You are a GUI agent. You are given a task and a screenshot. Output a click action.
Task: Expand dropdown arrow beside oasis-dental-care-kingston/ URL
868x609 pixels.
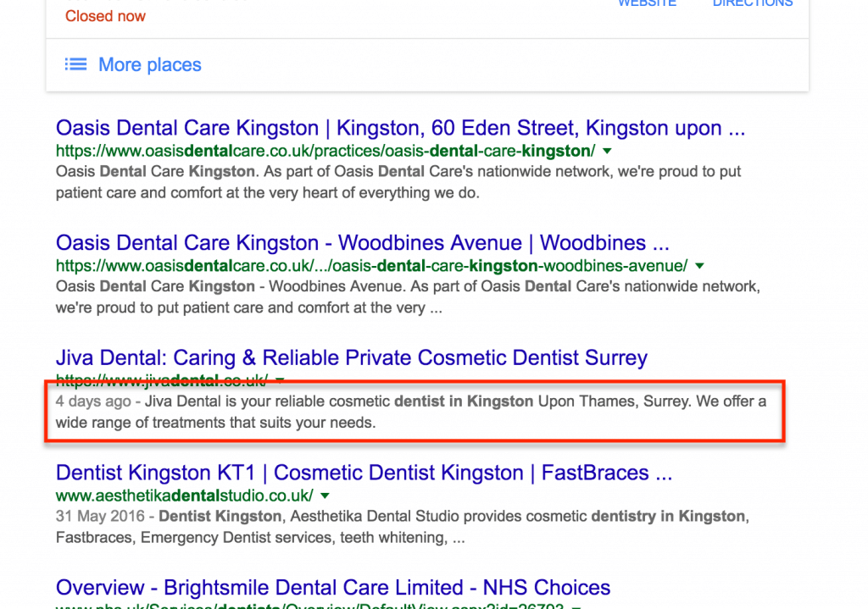click(607, 151)
